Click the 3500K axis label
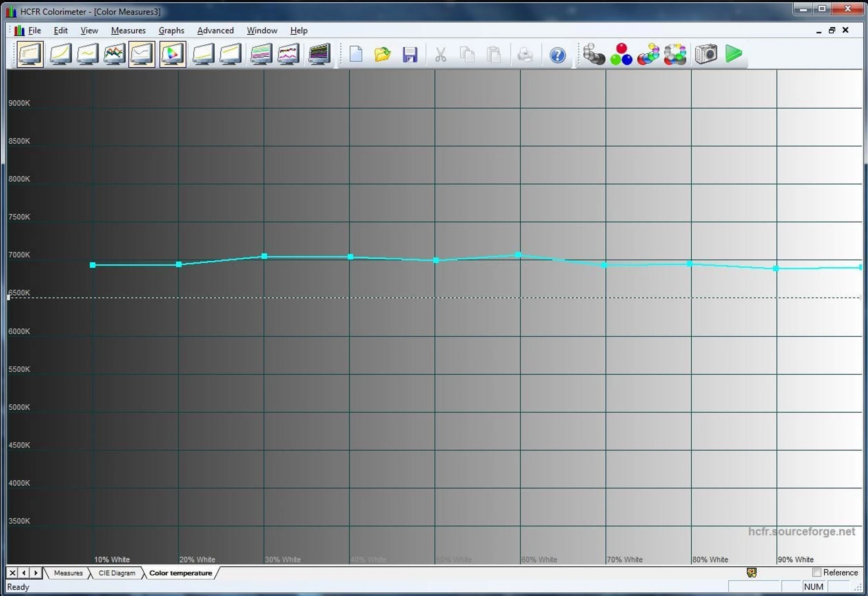Viewport: 868px width, 596px height. pyautogui.click(x=19, y=521)
